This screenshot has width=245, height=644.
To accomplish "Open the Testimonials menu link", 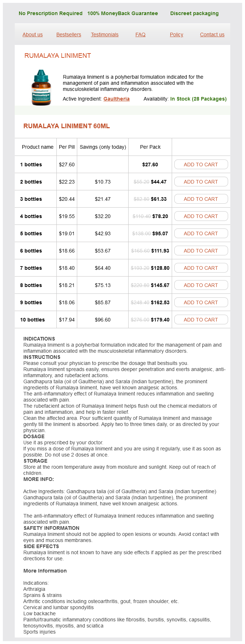I will (105, 34).
